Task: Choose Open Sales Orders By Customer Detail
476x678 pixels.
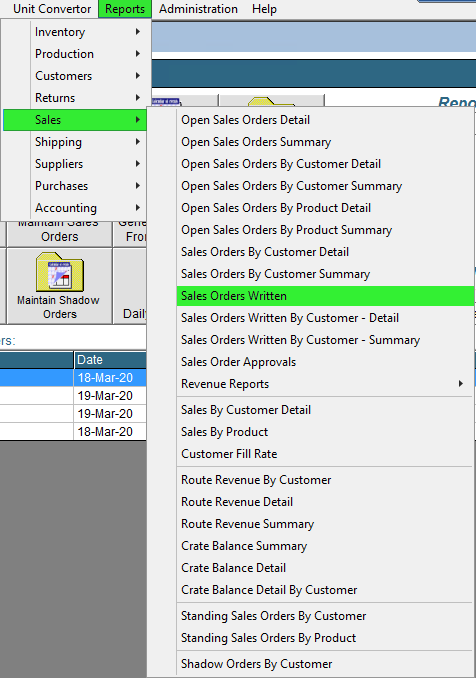Action: coord(325,164)
